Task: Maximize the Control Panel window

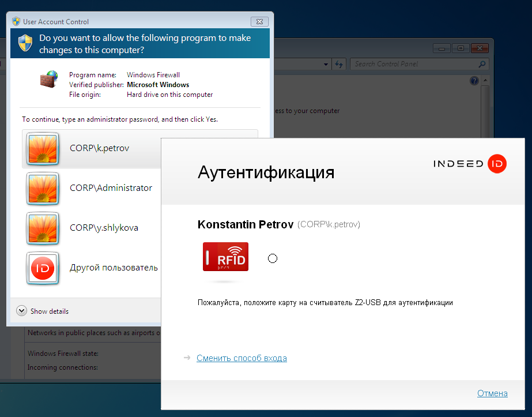Action: [x=461, y=48]
